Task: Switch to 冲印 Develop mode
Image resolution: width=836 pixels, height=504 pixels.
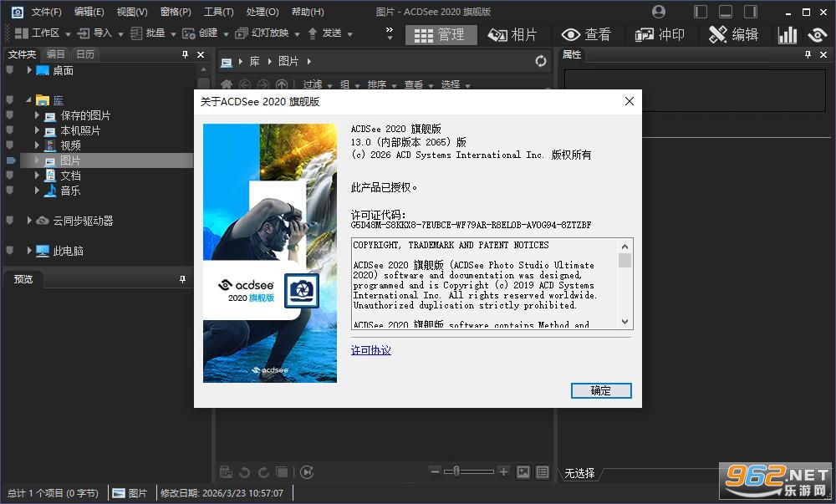Action: (x=660, y=35)
